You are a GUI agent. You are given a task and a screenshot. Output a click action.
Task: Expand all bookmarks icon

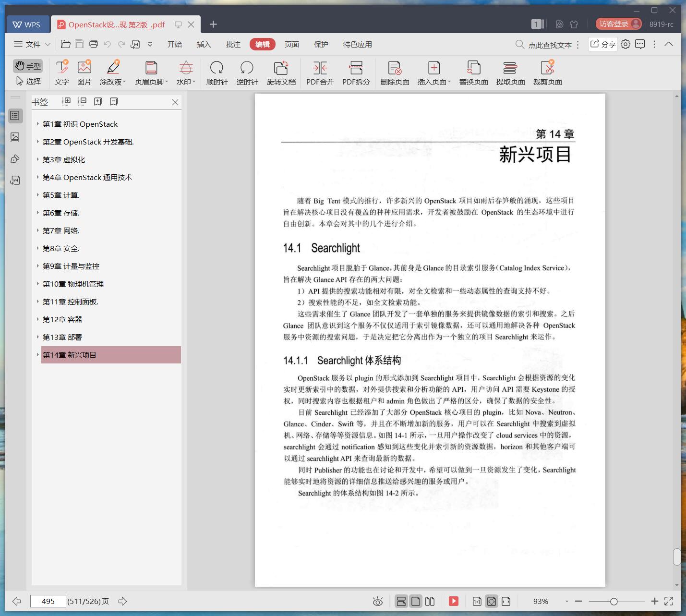[67, 101]
